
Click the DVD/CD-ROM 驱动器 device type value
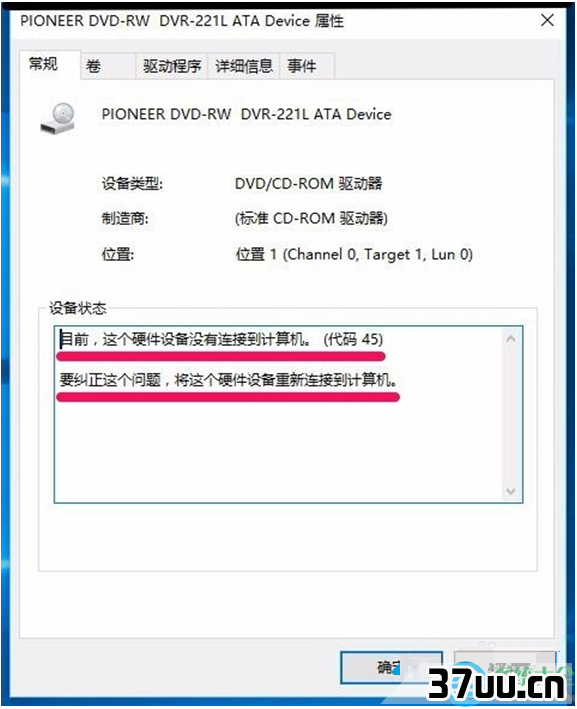308,184
